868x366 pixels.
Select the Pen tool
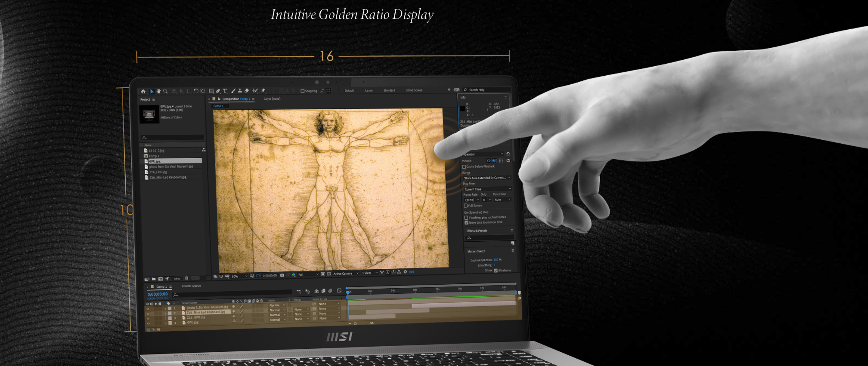click(x=218, y=91)
